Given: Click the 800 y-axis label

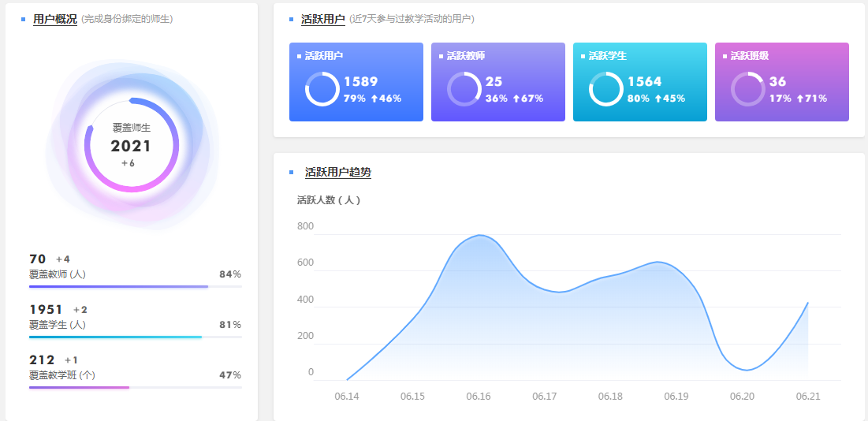Looking at the screenshot, I should pos(306,225).
